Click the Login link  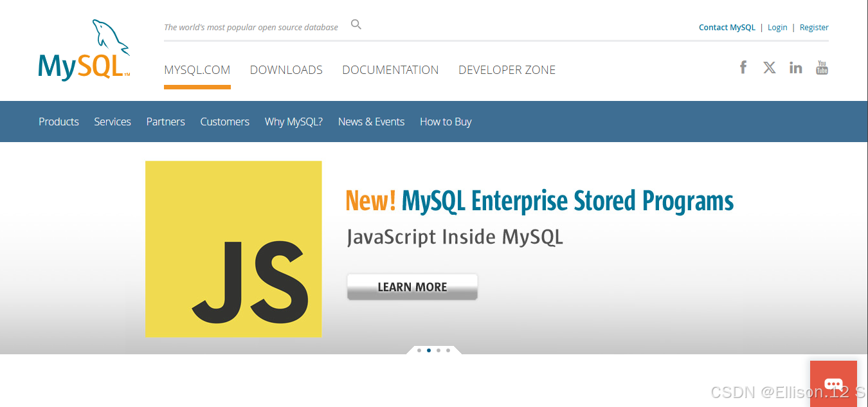point(777,28)
